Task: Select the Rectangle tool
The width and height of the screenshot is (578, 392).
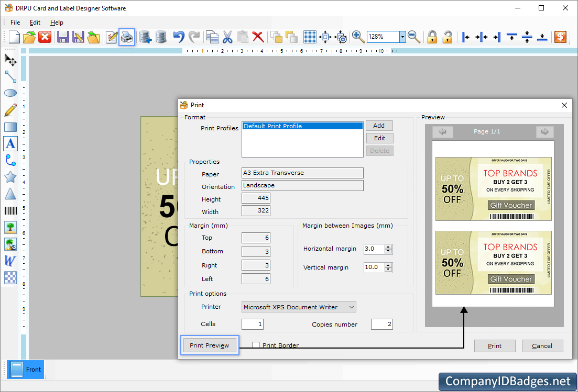Action: click(x=10, y=127)
